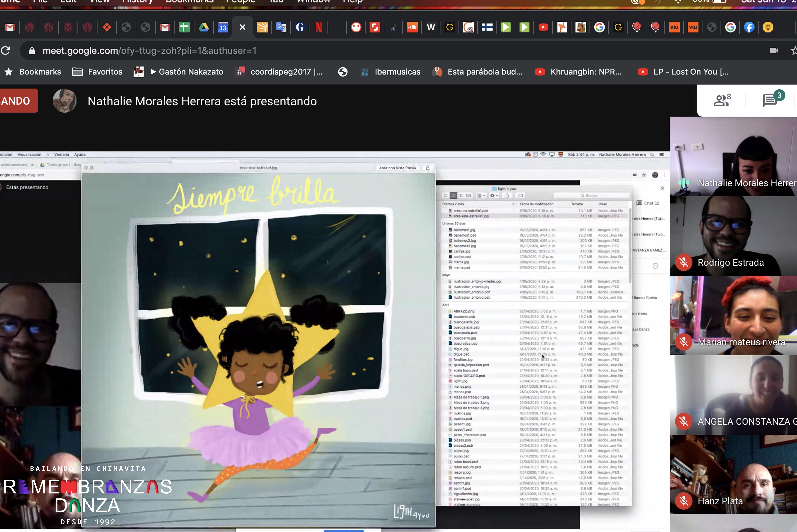View site information via lock icon
Image resolution: width=797 pixels, height=532 pixels.
32,51
